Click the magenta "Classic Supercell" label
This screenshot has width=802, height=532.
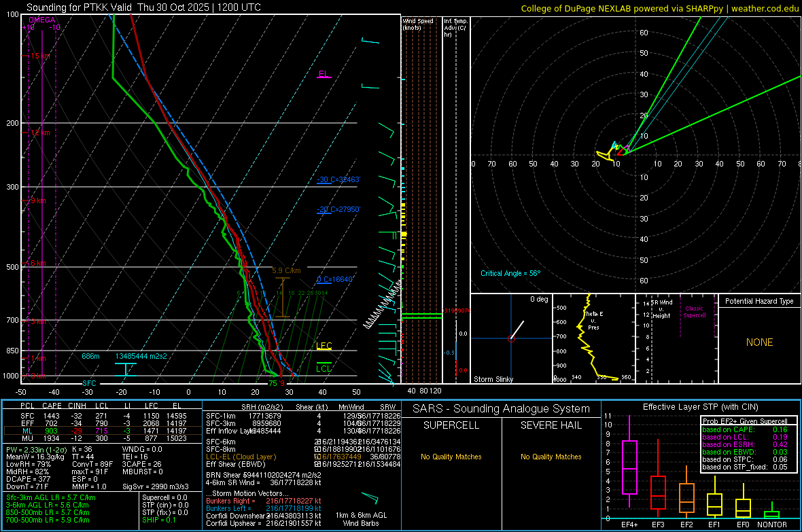(694, 312)
